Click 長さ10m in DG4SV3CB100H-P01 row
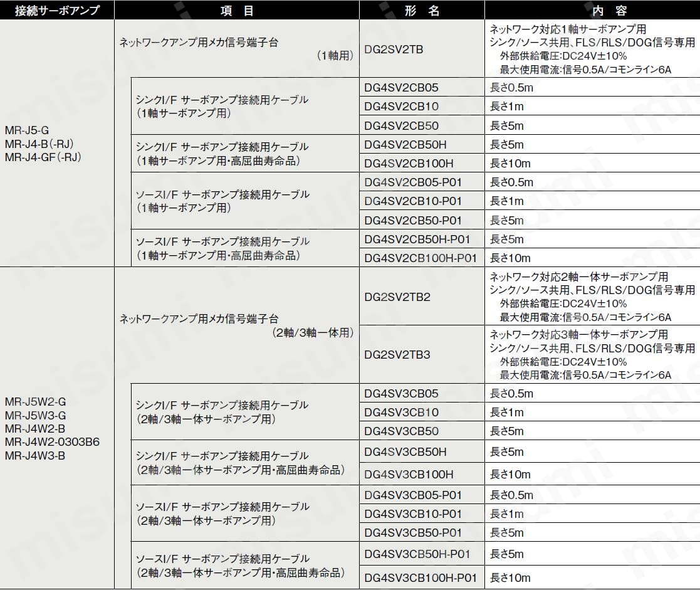This screenshot has width=700, height=590. pos(510,577)
